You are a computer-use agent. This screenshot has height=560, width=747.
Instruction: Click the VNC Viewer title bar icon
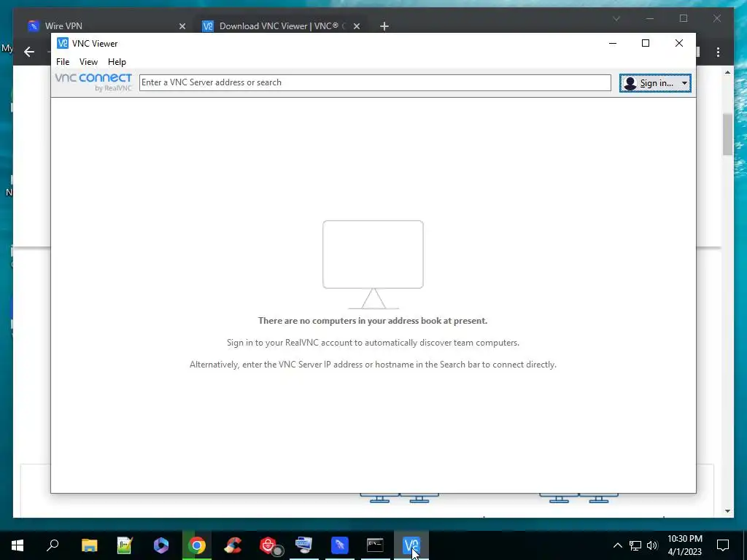tap(63, 43)
